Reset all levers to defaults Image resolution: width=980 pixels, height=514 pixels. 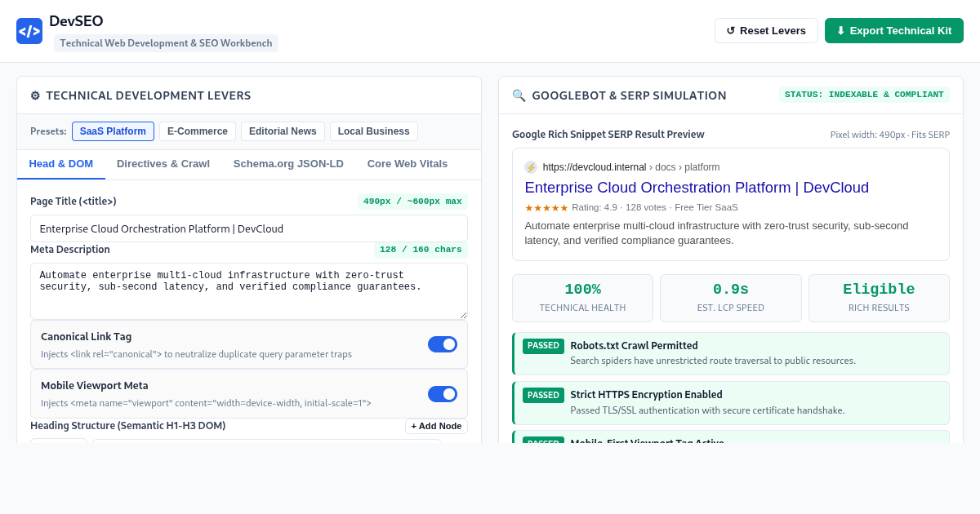pyautogui.click(x=766, y=31)
